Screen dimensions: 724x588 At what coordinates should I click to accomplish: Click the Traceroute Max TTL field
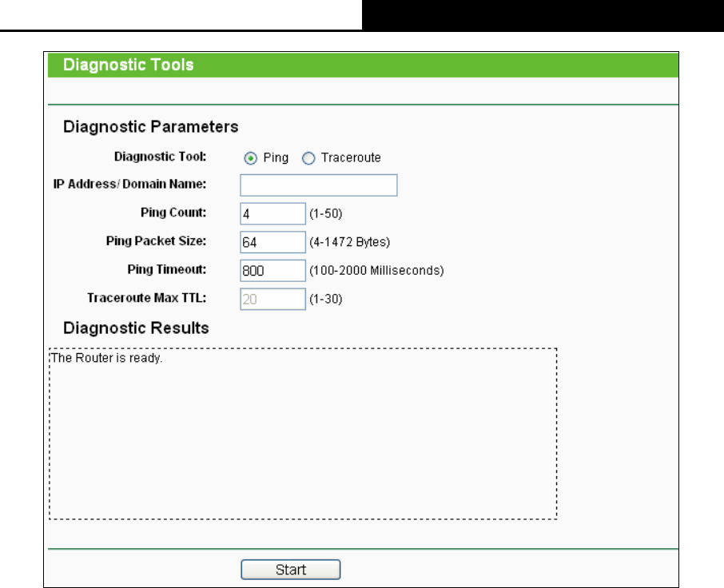[272, 299]
